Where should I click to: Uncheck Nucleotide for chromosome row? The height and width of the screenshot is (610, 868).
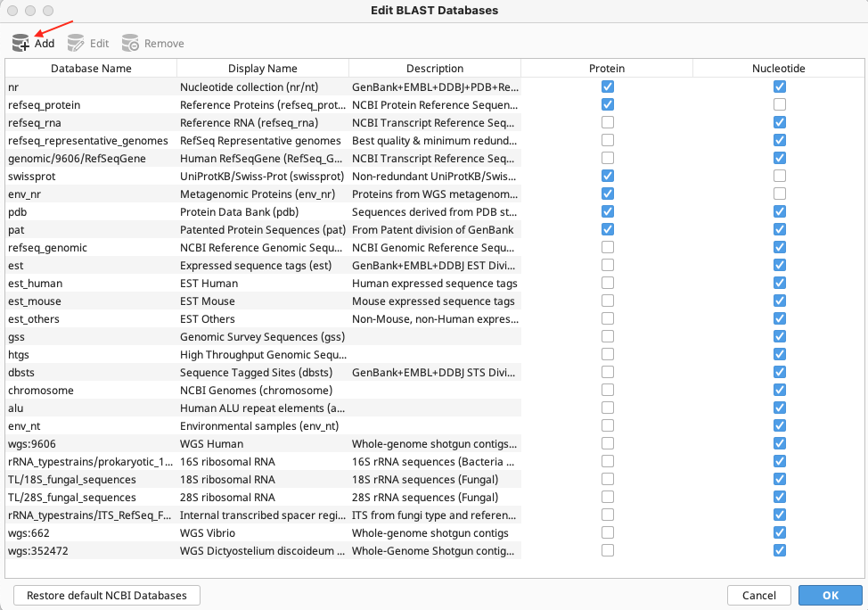click(x=780, y=390)
